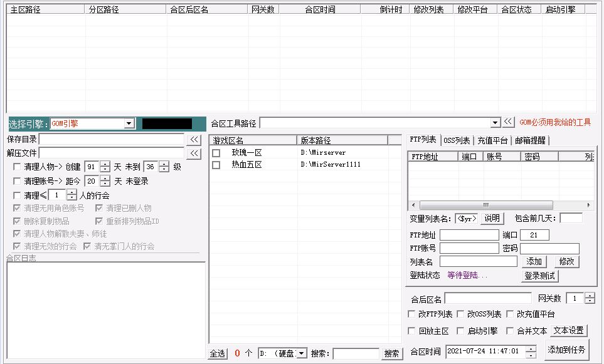Check the 玫瑰一区 row checkbox

point(216,153)
